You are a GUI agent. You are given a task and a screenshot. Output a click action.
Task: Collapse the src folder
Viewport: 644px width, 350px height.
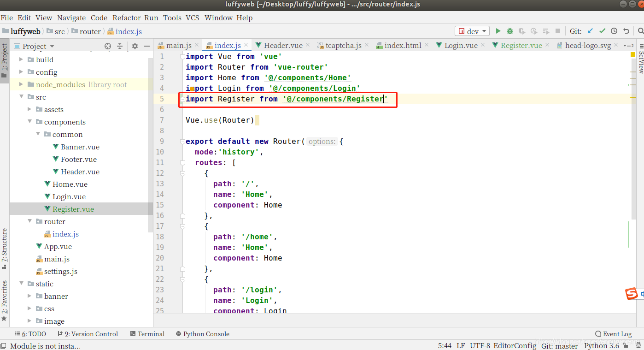pos(21,97)
